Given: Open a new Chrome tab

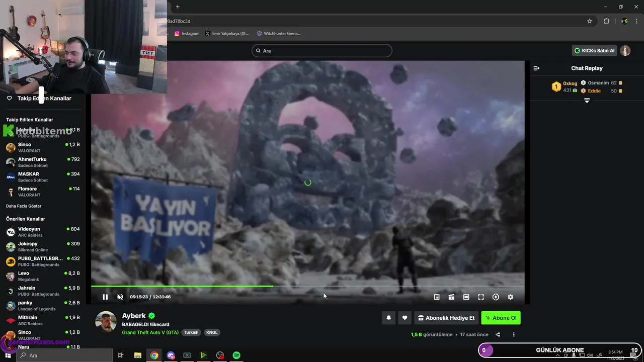Looking at the screenshot, I should click(178, 7).
